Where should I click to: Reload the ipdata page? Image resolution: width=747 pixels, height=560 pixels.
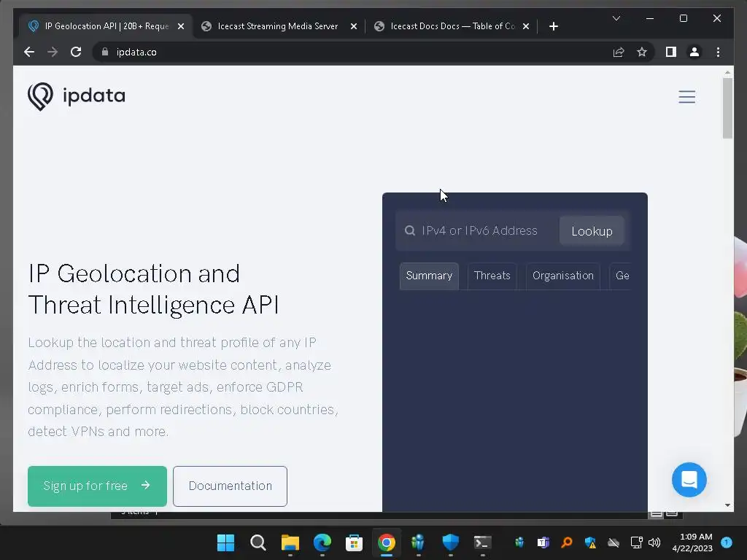[x=76, y=52]
